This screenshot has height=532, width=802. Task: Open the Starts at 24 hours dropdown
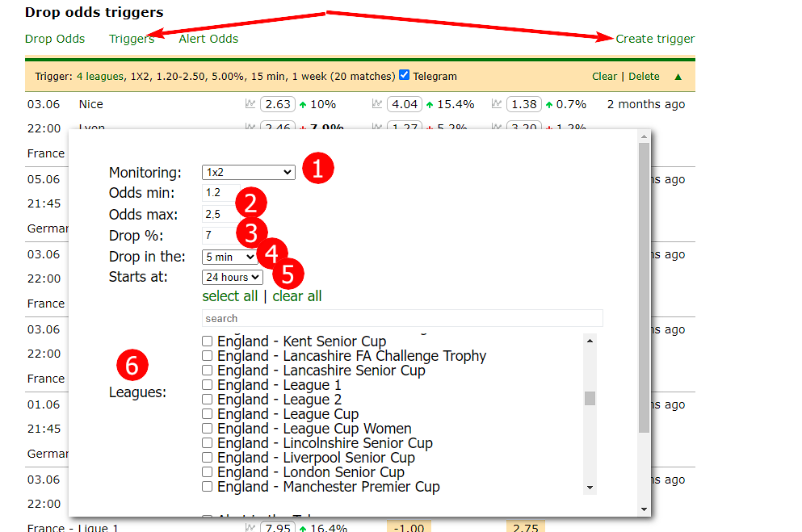pos(233,277)
